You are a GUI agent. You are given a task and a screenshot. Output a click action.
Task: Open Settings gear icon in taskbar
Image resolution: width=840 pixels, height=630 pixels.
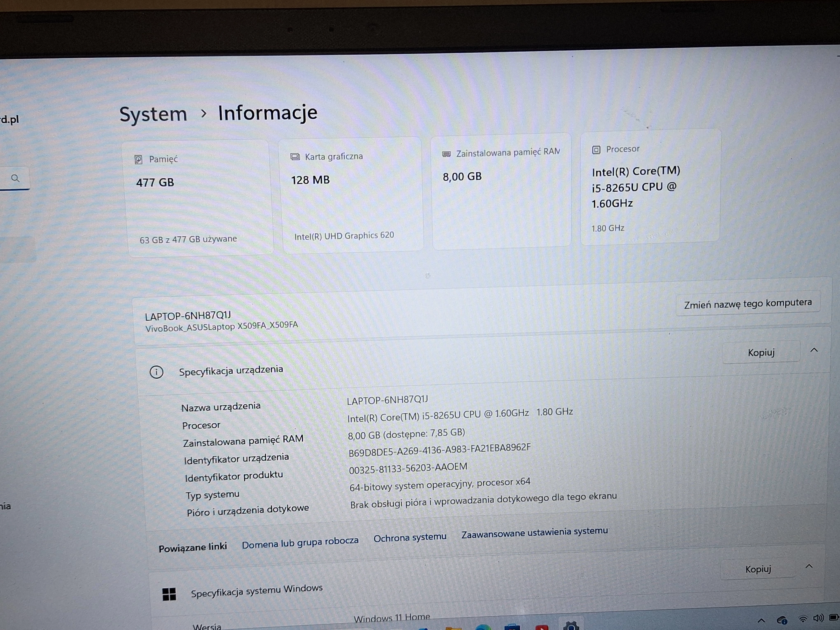pyautogui.click(x=571, y=626)
